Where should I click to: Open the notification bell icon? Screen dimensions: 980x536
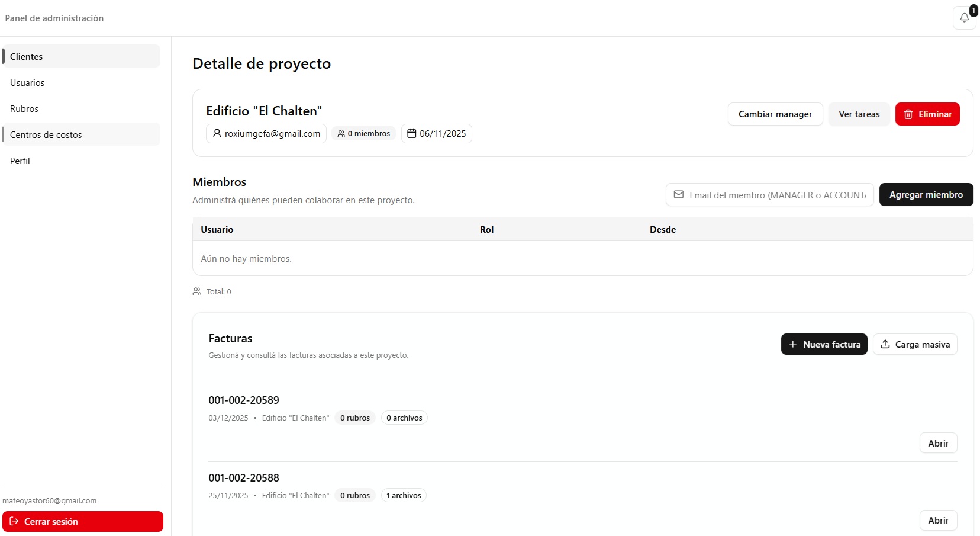coord(963,18)
